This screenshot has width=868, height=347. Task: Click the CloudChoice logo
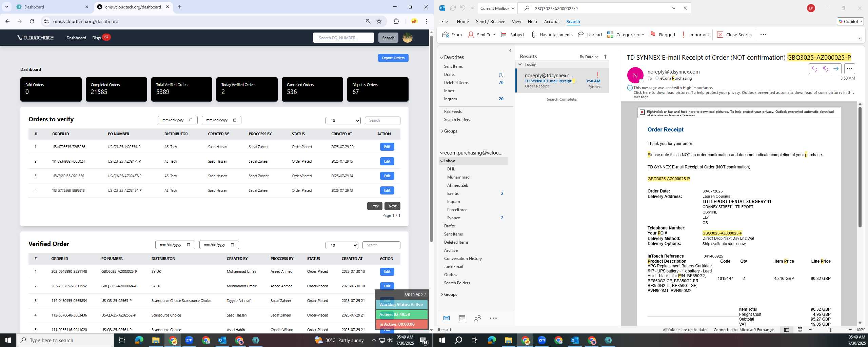pyautogui.click(x=36, y=38)
